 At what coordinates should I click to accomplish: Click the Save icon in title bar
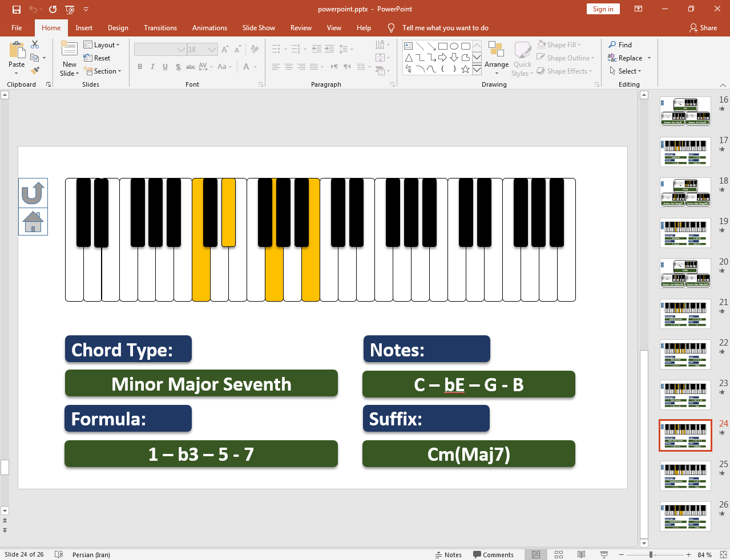[x=16, y=9]
